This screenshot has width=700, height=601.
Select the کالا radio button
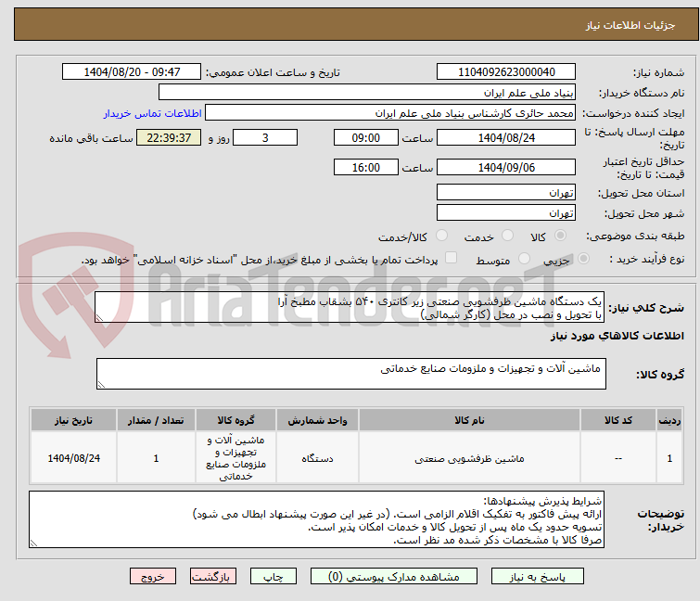[560, 236]
